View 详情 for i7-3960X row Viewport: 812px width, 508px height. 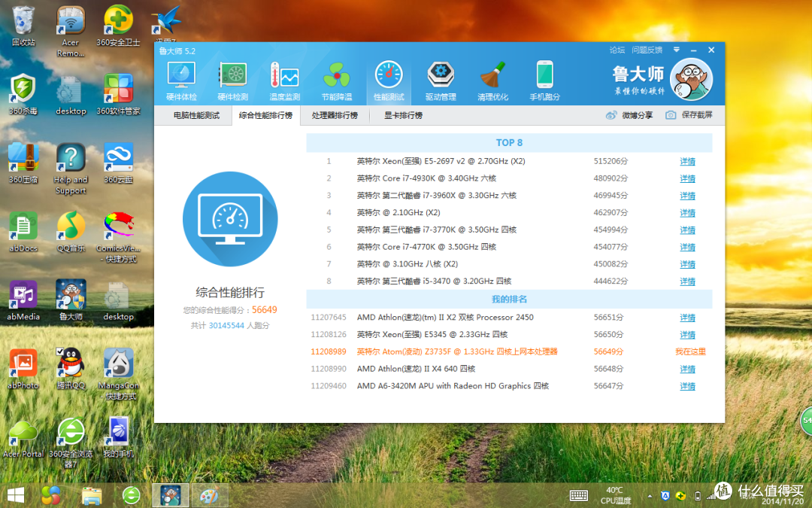coord(687,196)
